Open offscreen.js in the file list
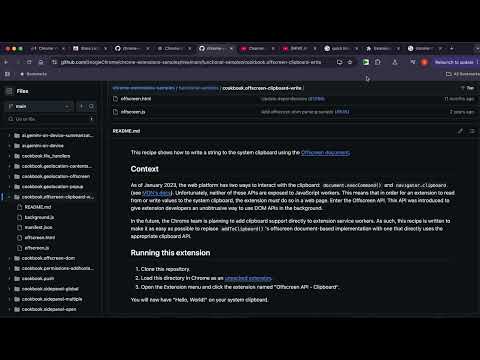 click(133, 112)
